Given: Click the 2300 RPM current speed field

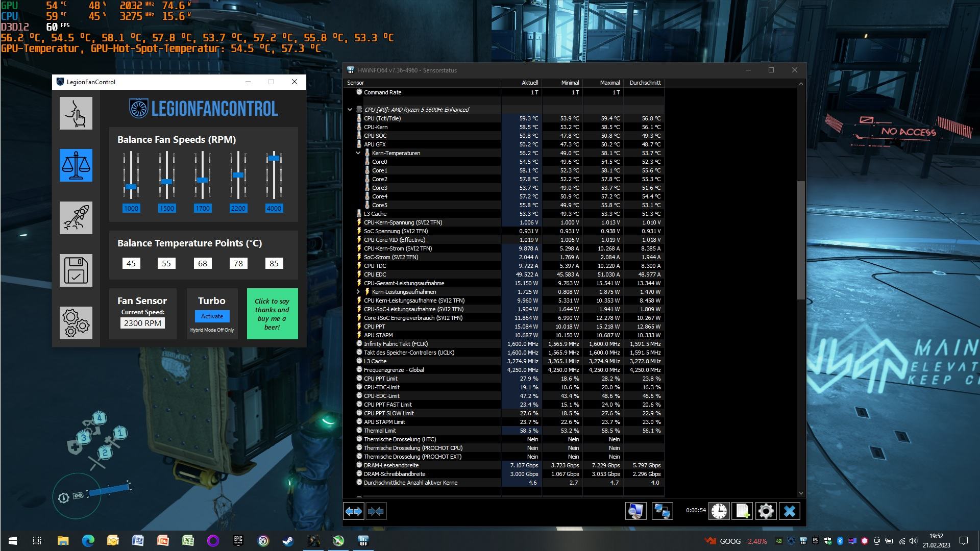Looking at the screenshot, I should click(x=142, y=323).
